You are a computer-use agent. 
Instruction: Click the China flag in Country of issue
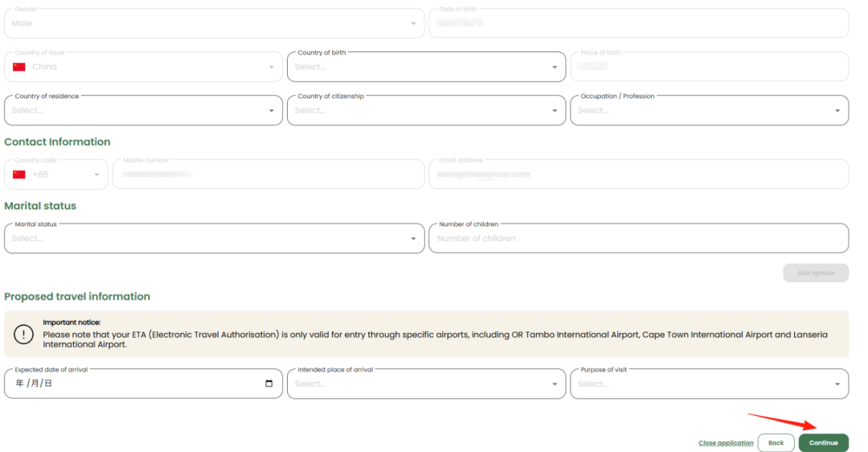click(x=19, y=67)
